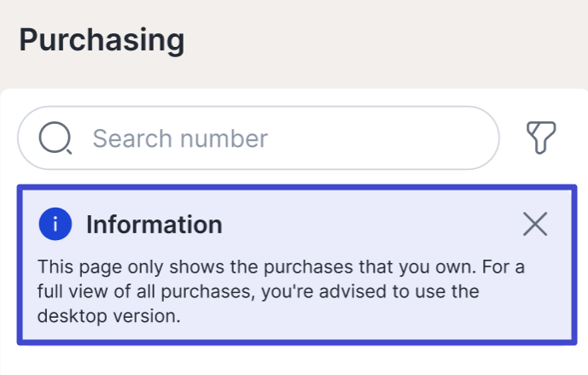Select the 'i' information symbol

[x=55, y=225]
